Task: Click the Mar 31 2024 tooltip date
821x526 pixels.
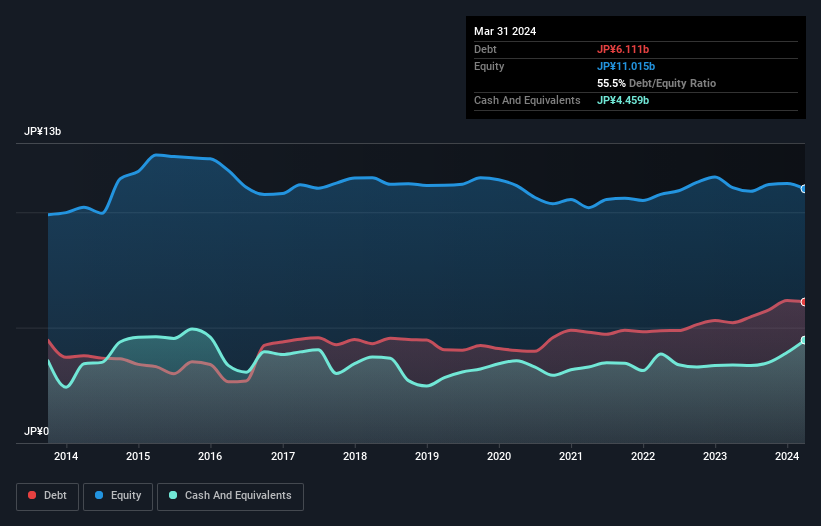Action: (505, 31)
